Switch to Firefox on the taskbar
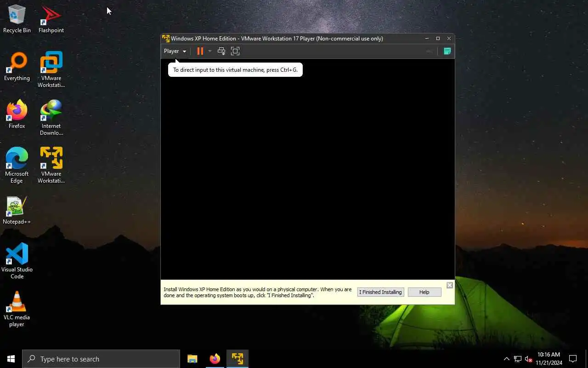Screen dimensions: 588x368 click(215, 359)
